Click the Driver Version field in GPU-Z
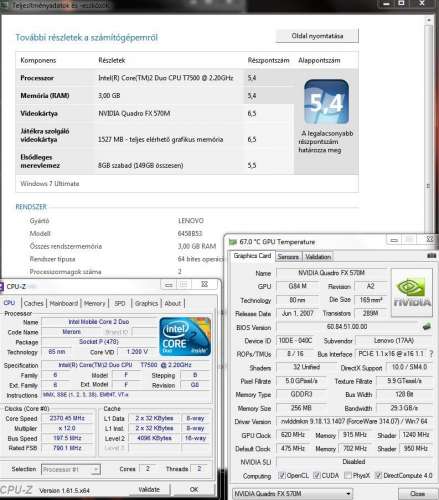Screen dimensions: 439x500 [354, 421]
